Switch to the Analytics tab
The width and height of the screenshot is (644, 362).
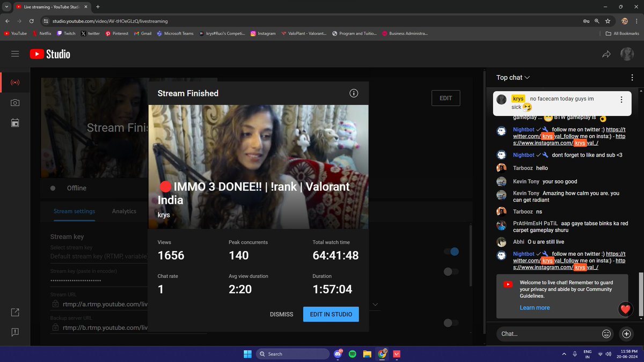tap(124, 211)
